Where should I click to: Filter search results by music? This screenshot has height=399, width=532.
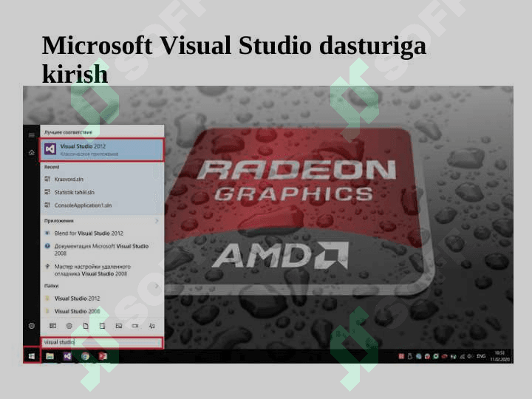coord(151,325)
